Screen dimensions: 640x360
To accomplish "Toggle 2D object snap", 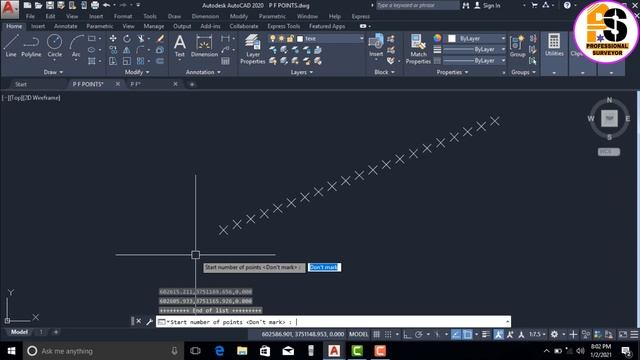I will tap(467, 334).
